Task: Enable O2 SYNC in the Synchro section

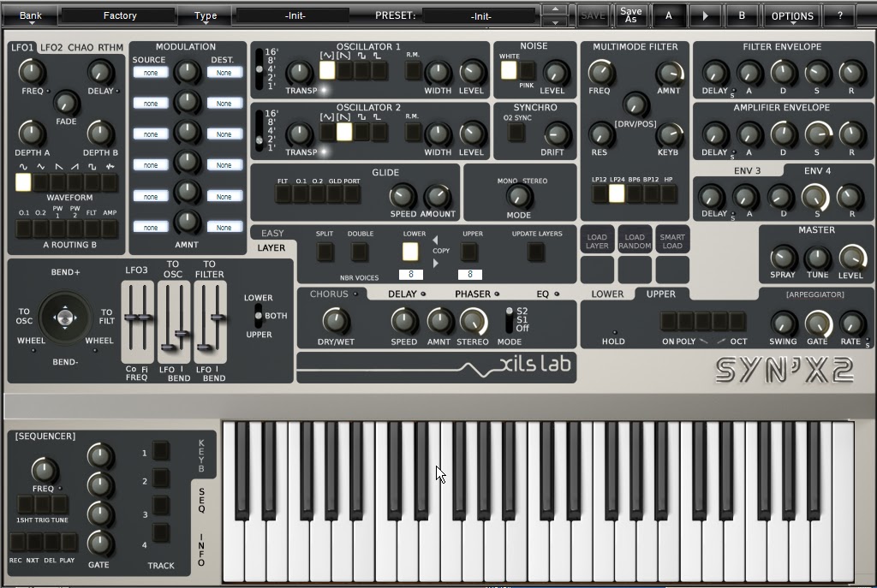Action: [516, 133]
